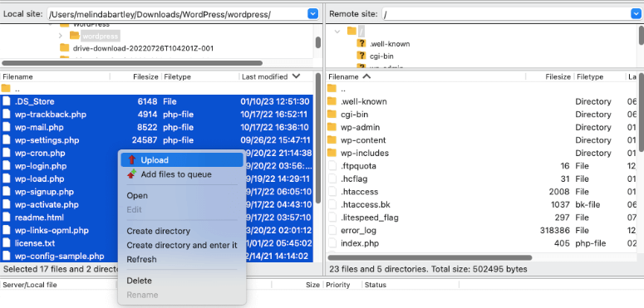Click Upload in the context menu

pyautogui.click(x=182, y=160)
